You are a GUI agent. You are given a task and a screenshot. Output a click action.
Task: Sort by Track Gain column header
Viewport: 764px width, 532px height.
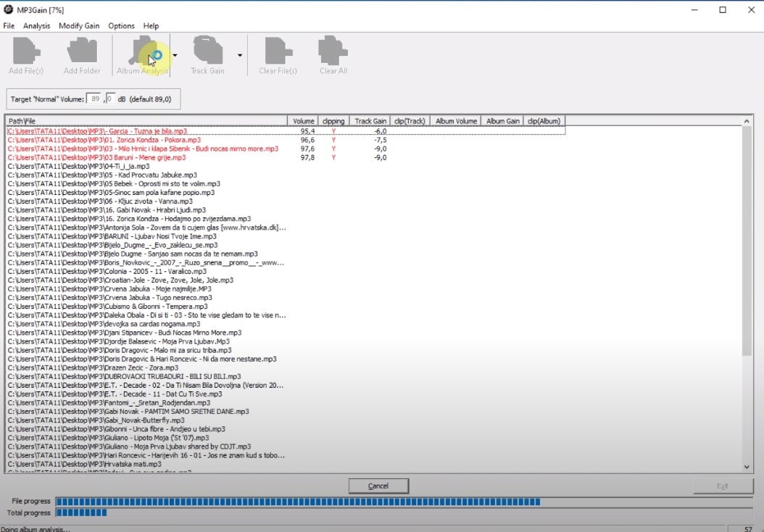coord(370,121)
